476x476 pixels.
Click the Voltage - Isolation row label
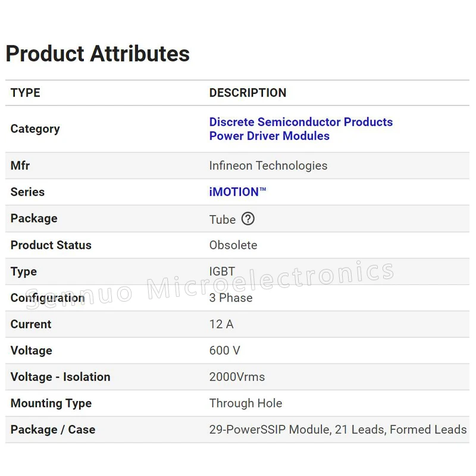point(60,377)
